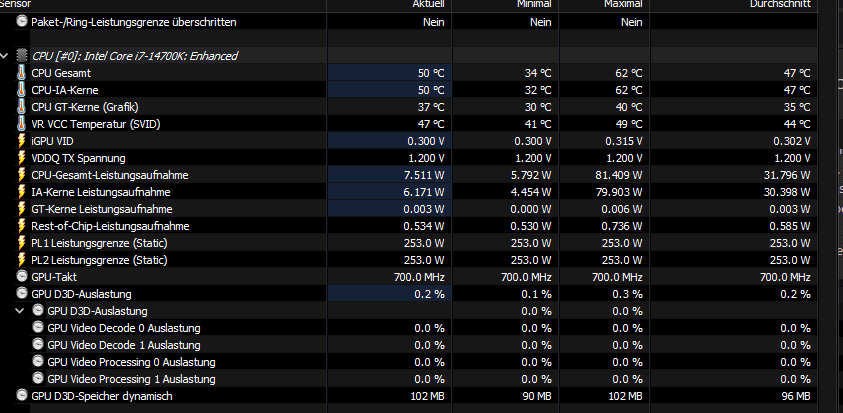Click lightning bolt icon beside iGPU VID
This screenshot has height=413, width=843.
pos(22,141)
